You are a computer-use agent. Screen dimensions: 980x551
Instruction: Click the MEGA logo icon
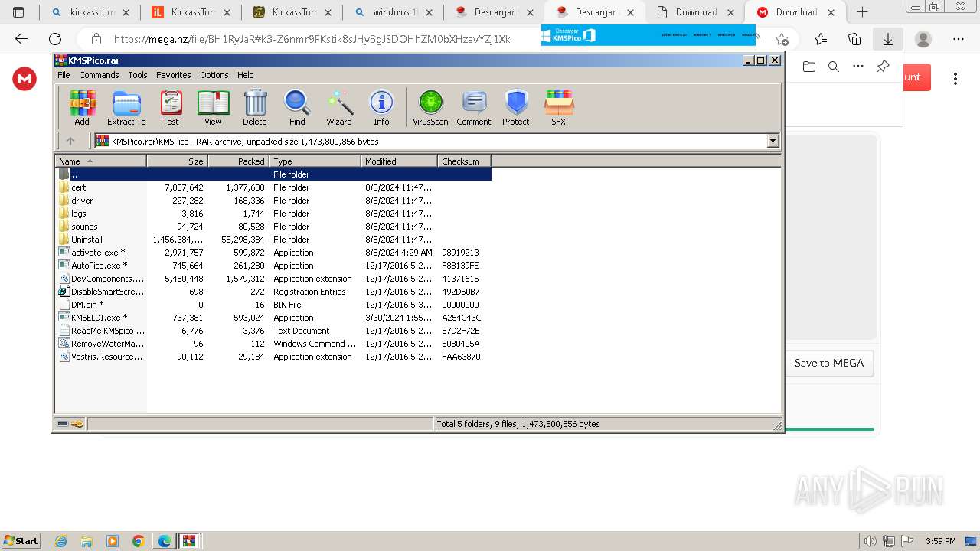(24, 78)
